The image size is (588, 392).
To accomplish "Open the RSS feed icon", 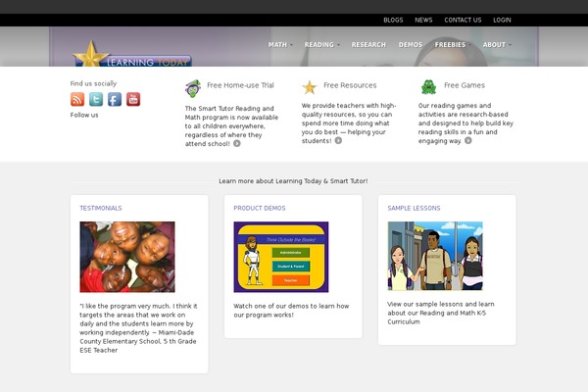I will pos(77,99).
